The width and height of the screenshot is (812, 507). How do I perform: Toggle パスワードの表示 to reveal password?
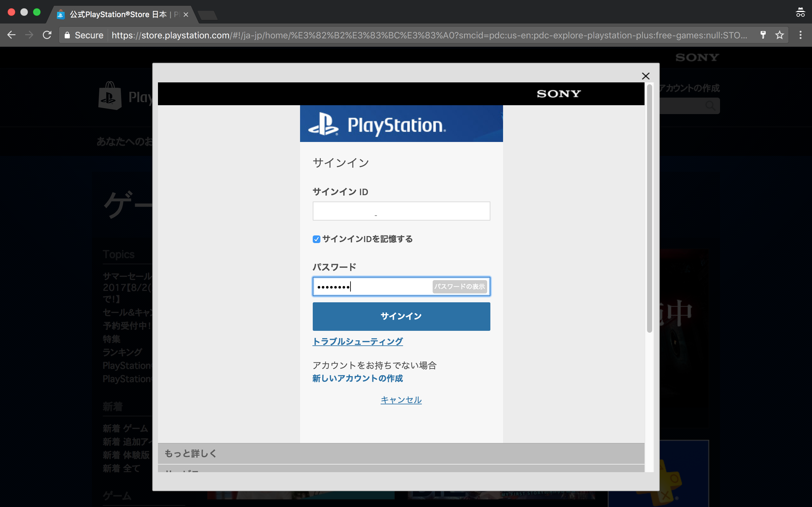click(x=459, y=287)
